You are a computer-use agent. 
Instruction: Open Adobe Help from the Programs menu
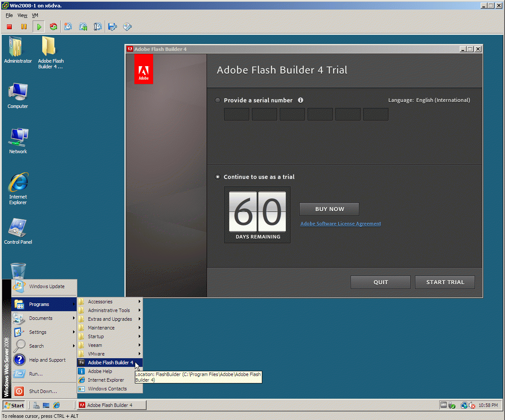[x=110, y=371]
